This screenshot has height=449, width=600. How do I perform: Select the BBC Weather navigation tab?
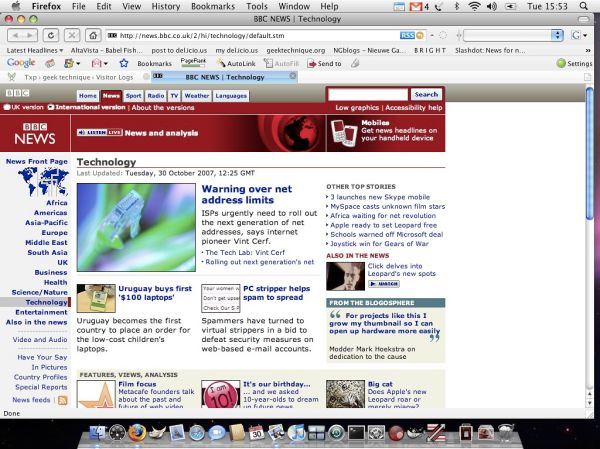click(197, 96)
